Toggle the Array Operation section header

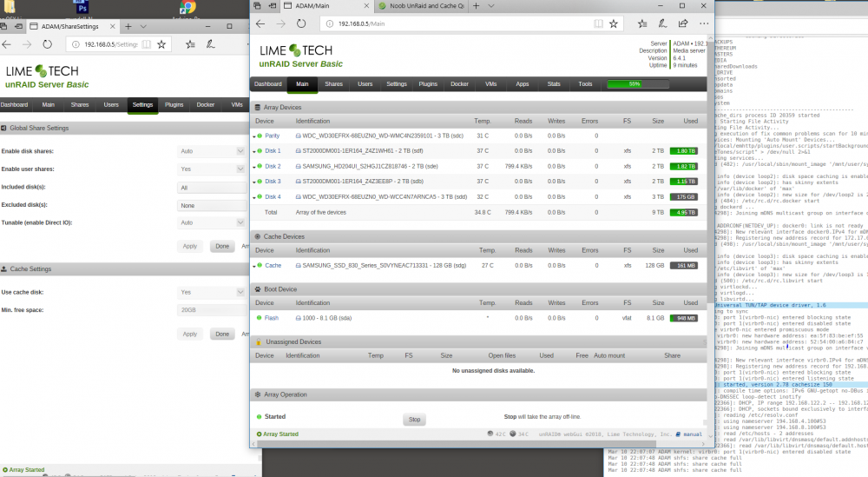(x=479, y=394)
